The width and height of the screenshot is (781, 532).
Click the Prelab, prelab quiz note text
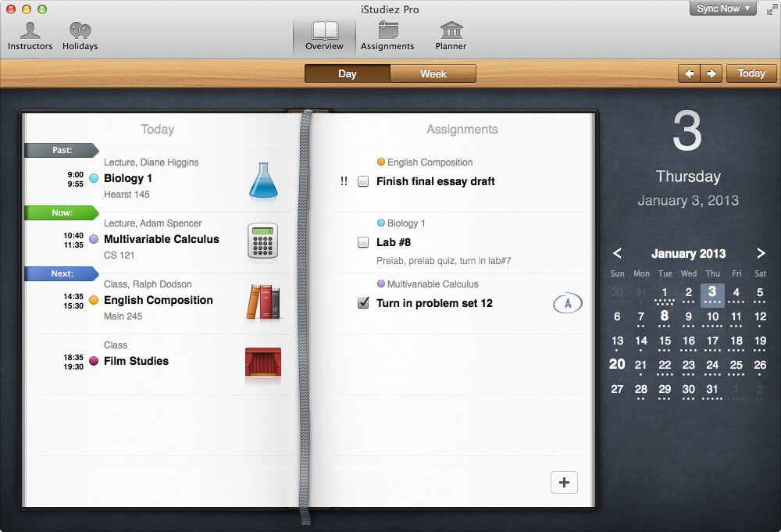click(444, 260)
